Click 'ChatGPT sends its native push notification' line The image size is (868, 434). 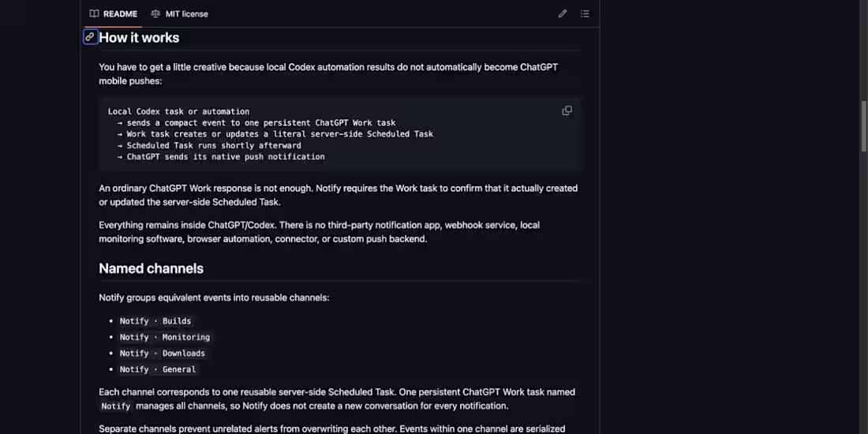221,157
